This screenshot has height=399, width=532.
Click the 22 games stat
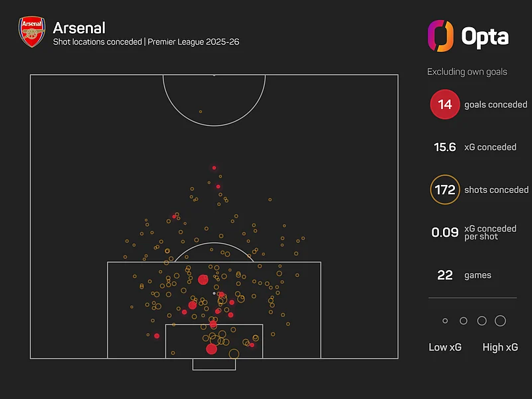pos(445,275)
